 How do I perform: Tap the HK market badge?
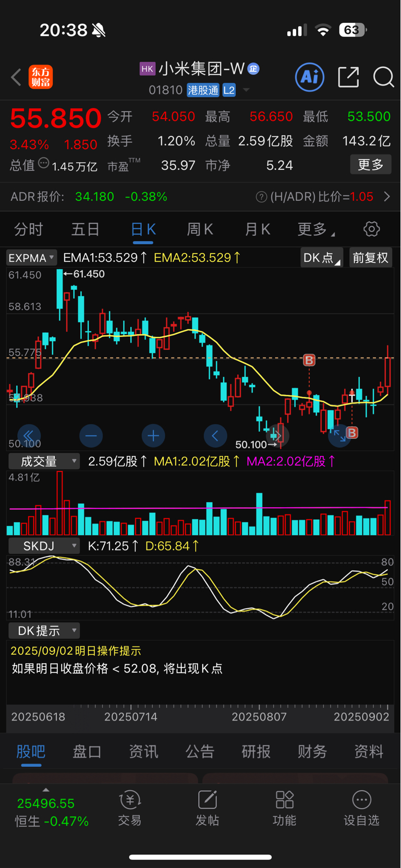148,69
